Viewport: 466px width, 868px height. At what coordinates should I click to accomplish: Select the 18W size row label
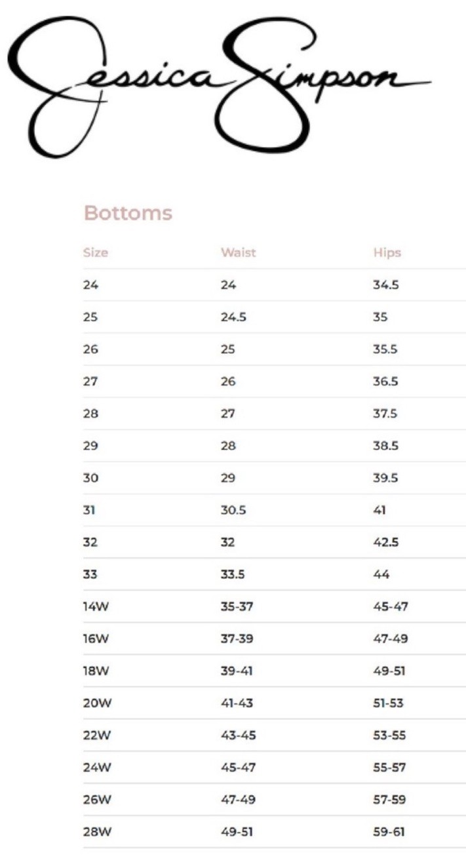point(96,671)
